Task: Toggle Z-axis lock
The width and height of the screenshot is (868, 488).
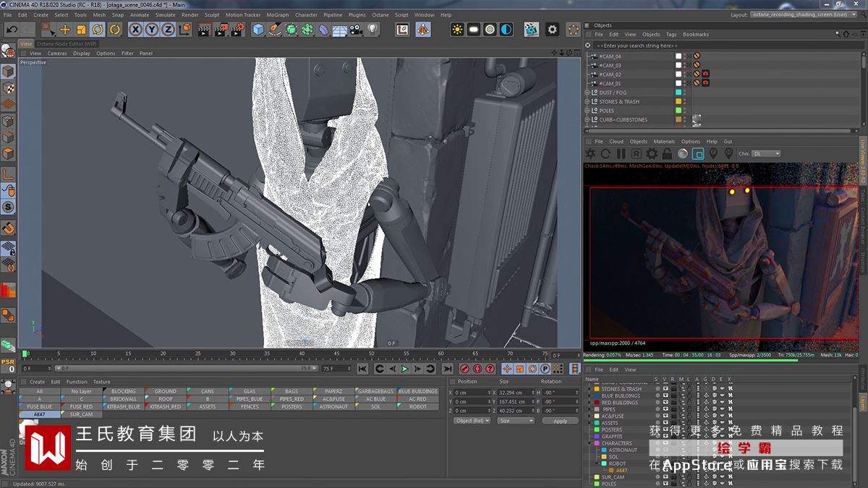Action: [168, 30]
